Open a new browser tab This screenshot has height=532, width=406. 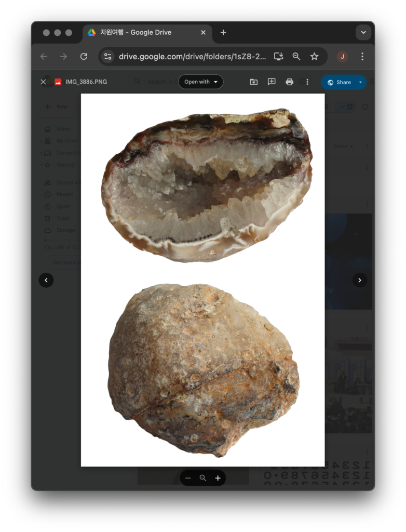[x=223, y=33]
